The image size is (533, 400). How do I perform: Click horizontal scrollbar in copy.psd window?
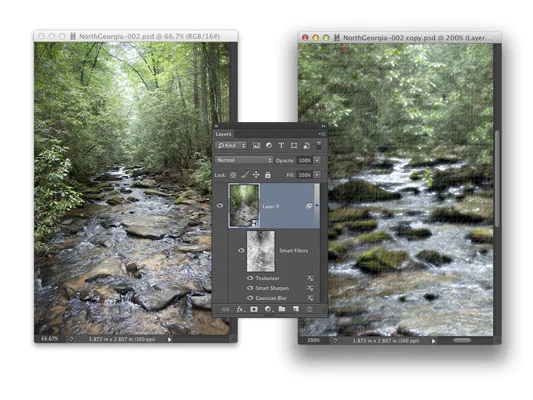pos(462,340)
